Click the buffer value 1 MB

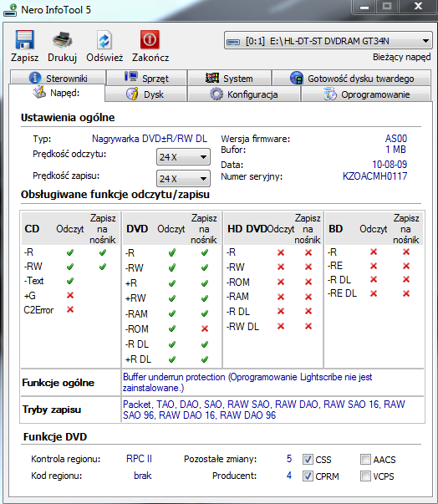(396, 150)
